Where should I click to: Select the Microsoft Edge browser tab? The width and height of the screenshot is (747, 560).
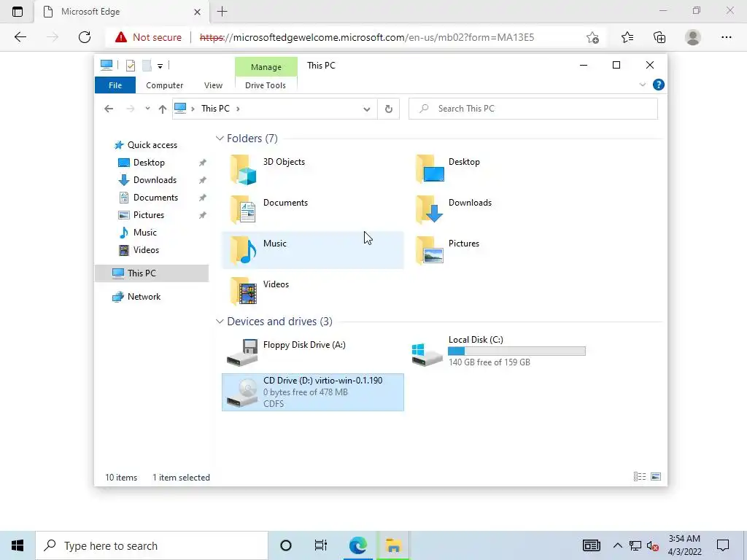(122, 12)
